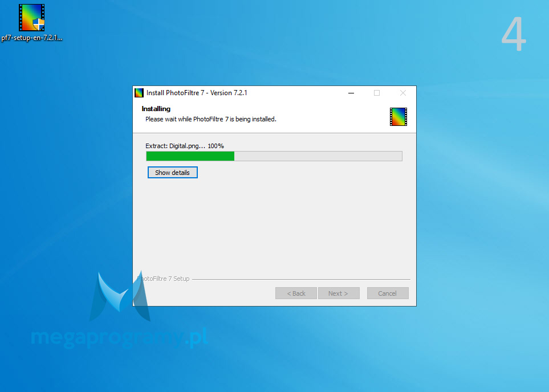
Task: Click the PhotoFiltre logo in installer header
Action: click(398, 117)
